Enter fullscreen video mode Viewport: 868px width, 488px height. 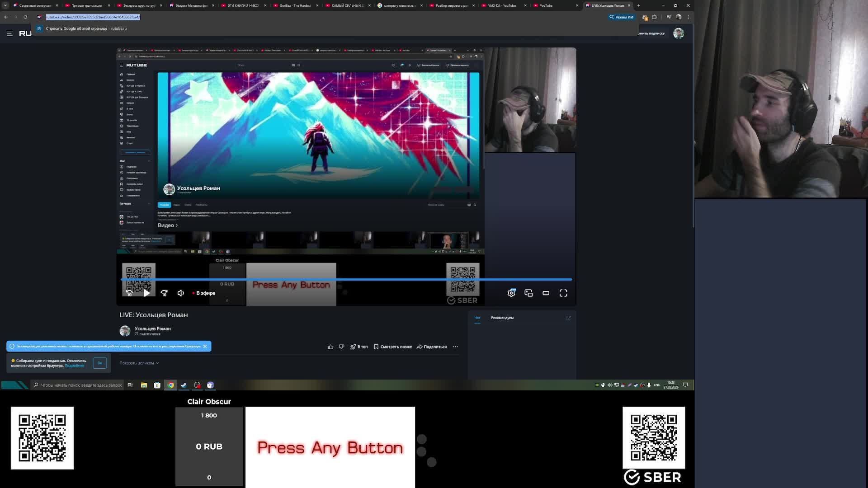tap(563, 293)
